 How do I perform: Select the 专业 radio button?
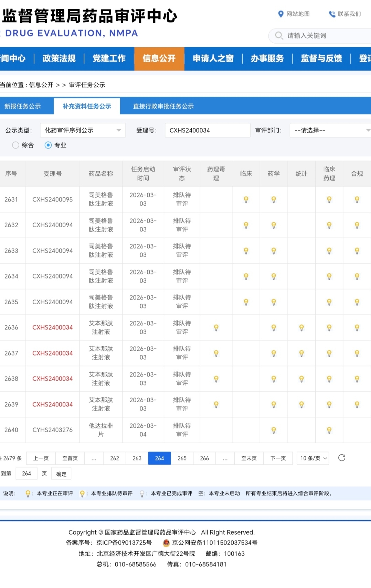coord(48,145)
